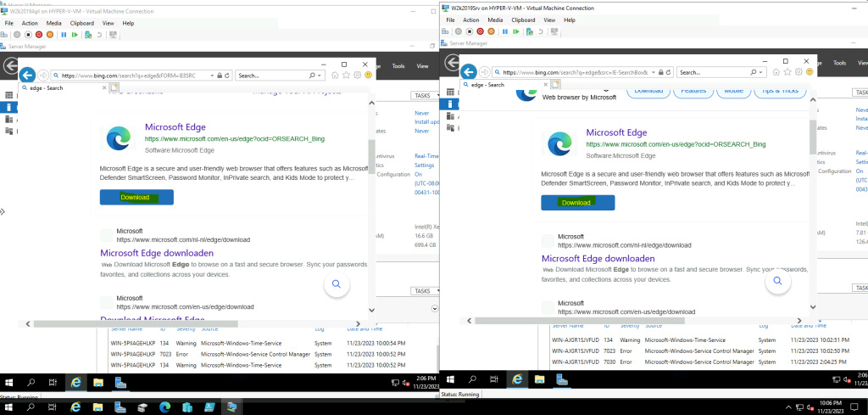The width and height of the screenshot is (868, 415).
Task: Click IE back arrow in W2k2019Srv window
Action: point(468,71)
